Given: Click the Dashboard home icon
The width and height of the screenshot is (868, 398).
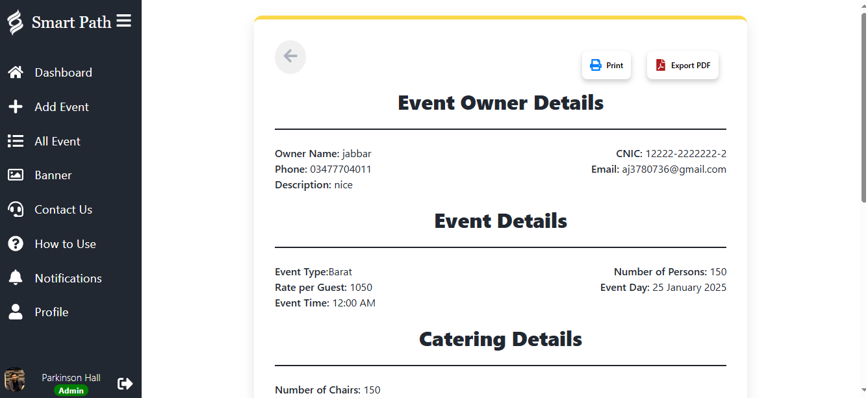Looking at the screenshot, I should click(16, 73).
